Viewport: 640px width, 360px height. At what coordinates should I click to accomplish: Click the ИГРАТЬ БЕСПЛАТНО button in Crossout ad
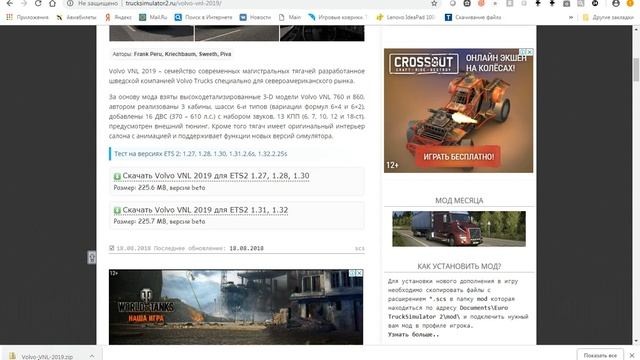click(x=458, y=157)
